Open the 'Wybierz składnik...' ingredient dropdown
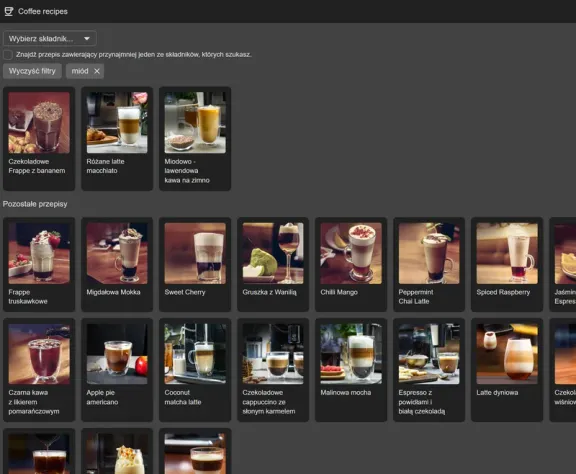Viewport: 576px width, 474px height. click(50, 39)
